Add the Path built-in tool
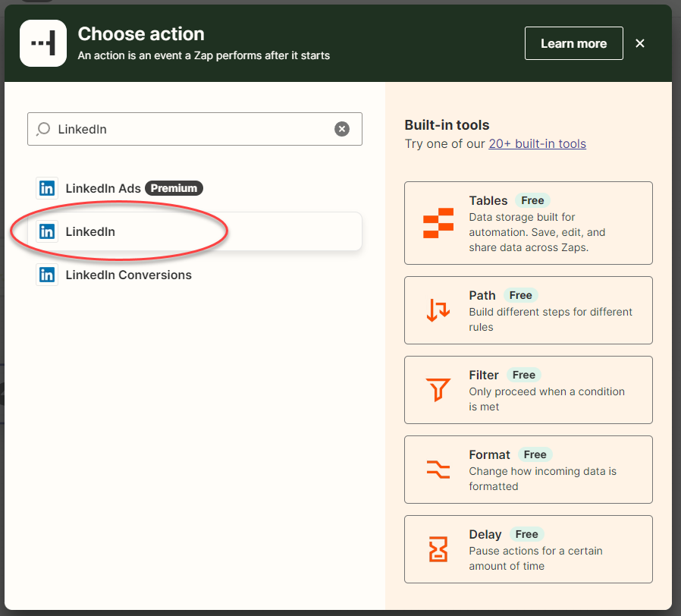The height and width of the screenshot is (616, 681). click(528, 310)
